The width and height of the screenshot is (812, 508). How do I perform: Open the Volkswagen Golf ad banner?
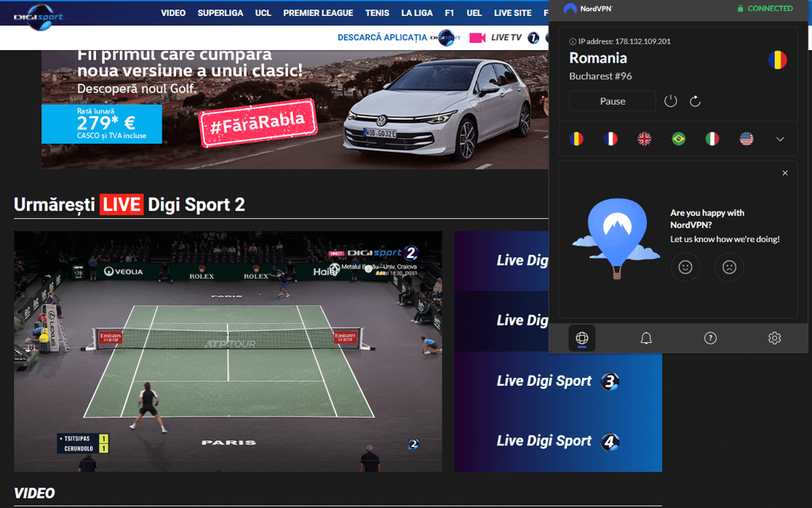pos(295,110)
